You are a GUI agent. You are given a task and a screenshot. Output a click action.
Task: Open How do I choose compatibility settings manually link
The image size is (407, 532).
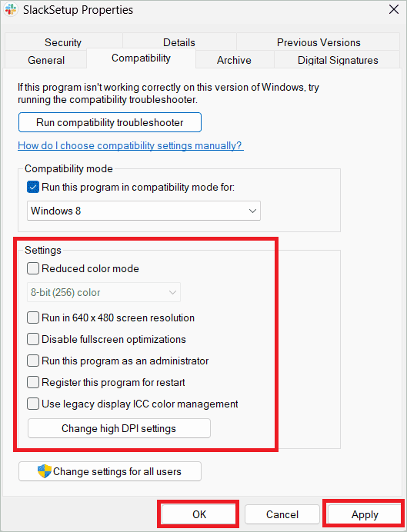pos(131,145)
